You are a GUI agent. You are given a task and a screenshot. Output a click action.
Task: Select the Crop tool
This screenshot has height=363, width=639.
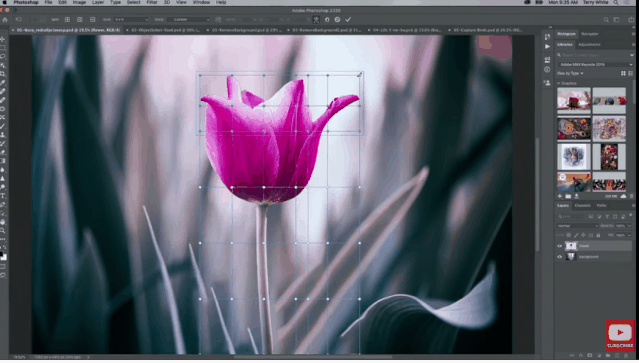[3, 74]
